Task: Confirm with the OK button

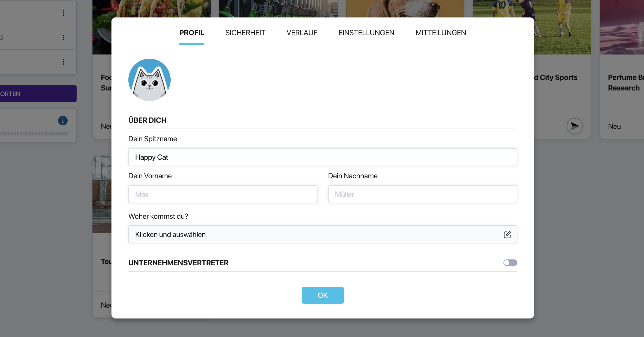Action: pos(323,295)
